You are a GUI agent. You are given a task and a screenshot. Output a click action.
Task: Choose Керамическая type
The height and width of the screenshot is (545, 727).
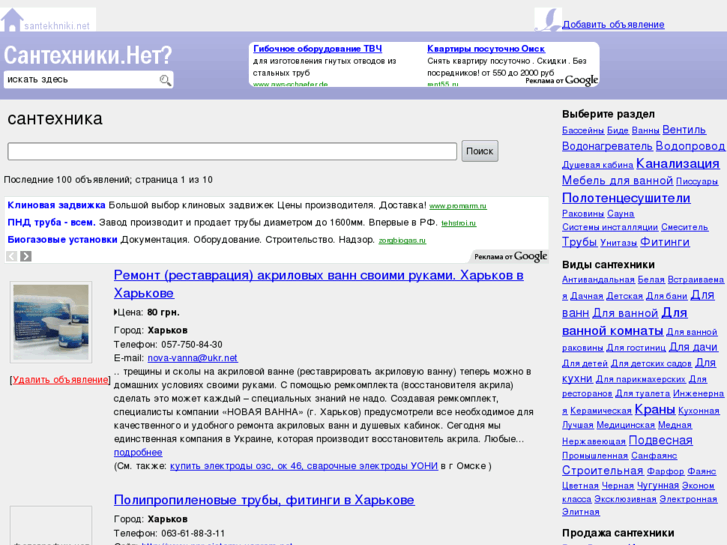(x=601, y=411)
